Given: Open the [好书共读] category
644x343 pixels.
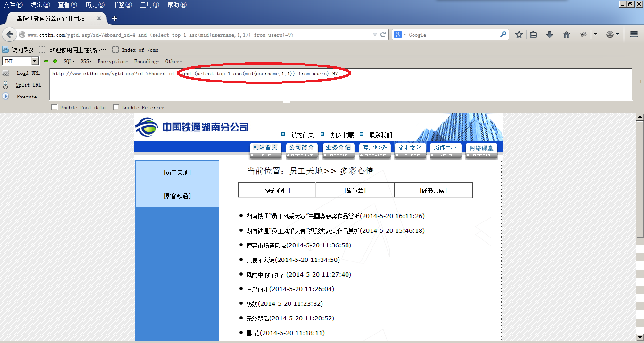Looking at the screenshot, I should [x=433, y=190].
